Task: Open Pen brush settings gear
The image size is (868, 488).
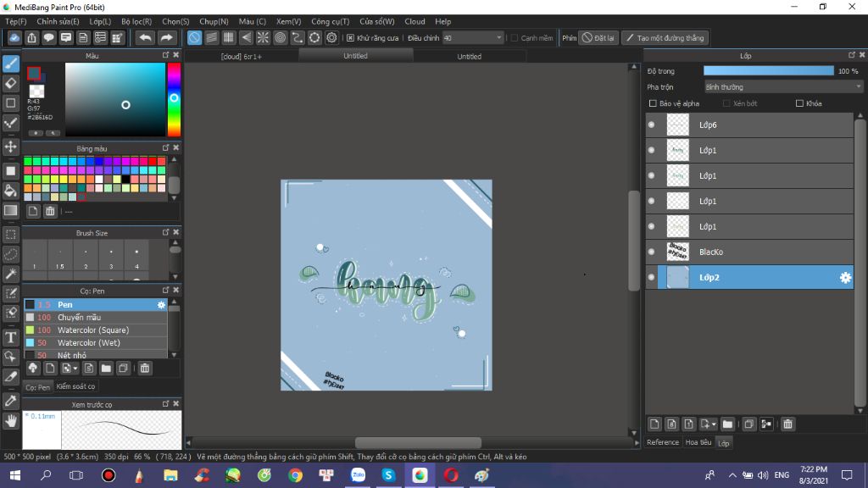Action: click(x=161, y=305)
